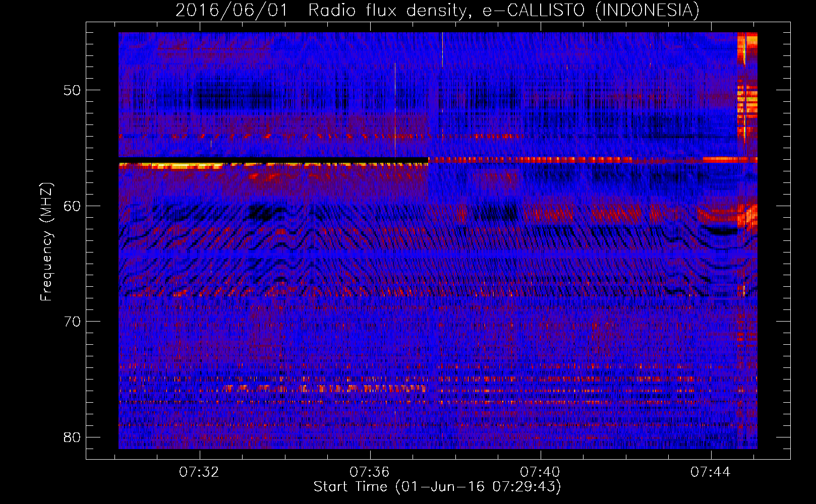Click the plot title with e-CALLISTO (INDONESIA)
816x504 pixels.
click(437, 10)
